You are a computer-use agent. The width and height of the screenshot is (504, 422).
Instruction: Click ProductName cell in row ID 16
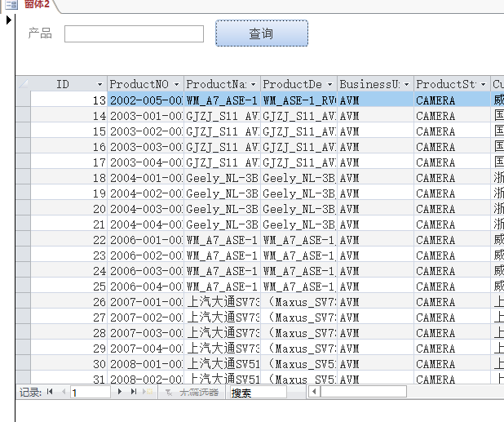222,147
